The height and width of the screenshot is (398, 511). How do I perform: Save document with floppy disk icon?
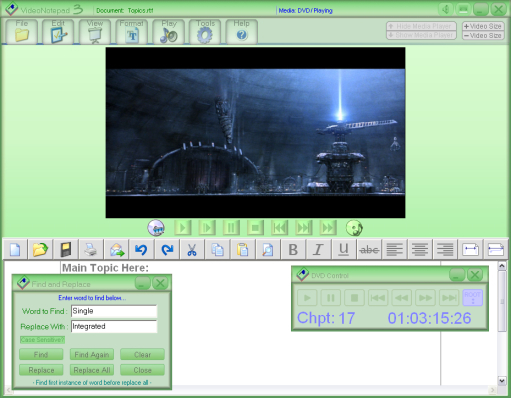pos(65,249)
